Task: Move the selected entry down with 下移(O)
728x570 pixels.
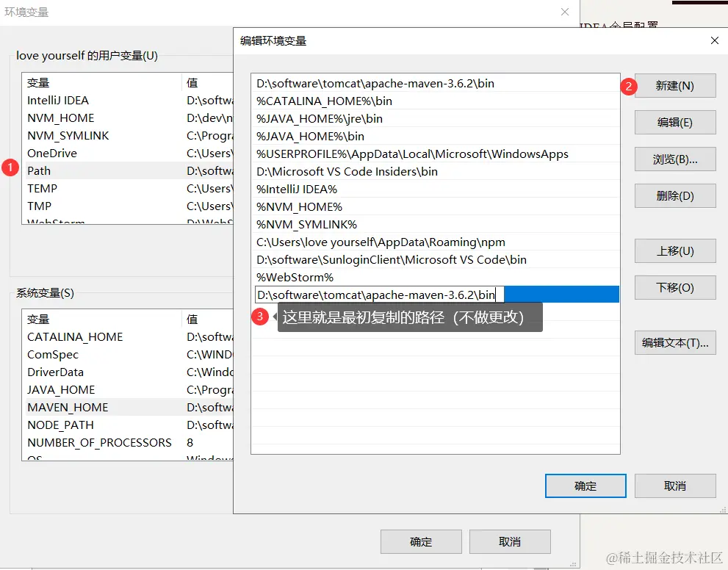Action: point(674,287)
